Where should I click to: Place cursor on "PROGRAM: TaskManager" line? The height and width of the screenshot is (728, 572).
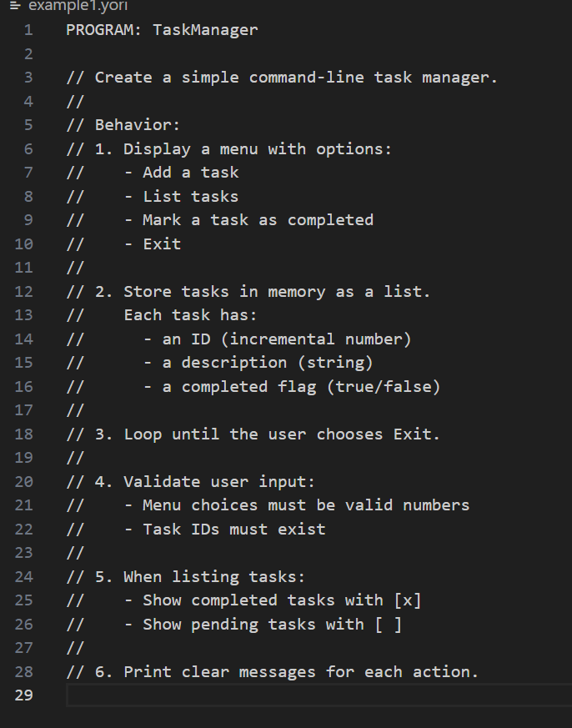pyautogui.click(x=162, y=31)
